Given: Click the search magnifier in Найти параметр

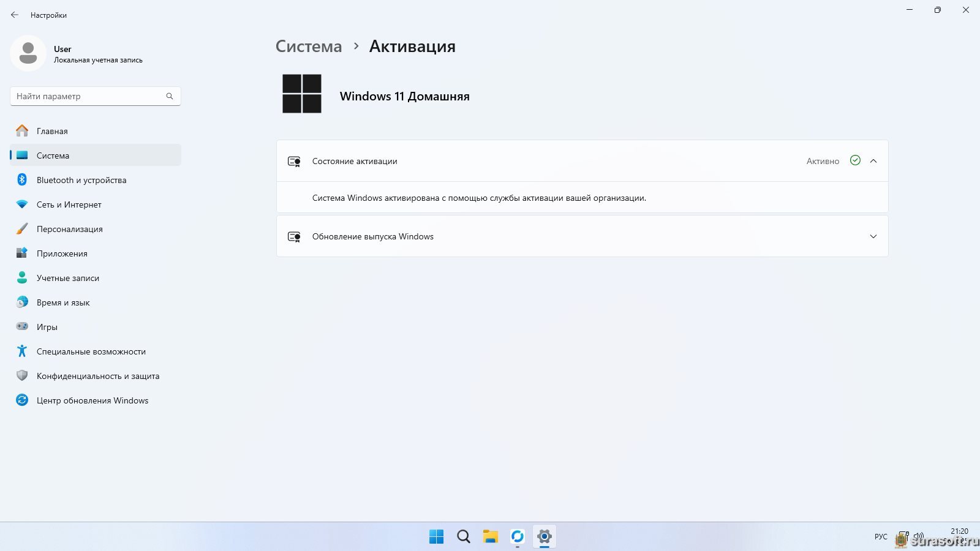Looking at the screenshot, I should [170, 96].
